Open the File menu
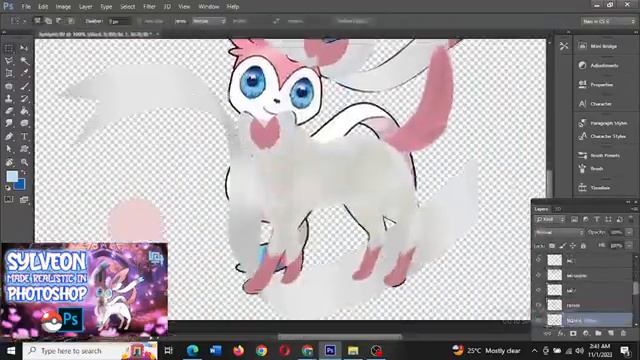Screen dimensions: 640x360 click(26, 7)
